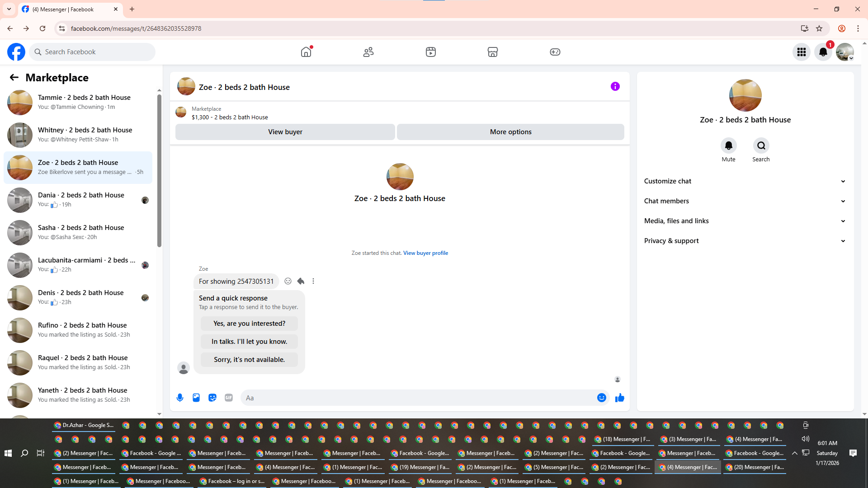The height and width of the screenshot is (488, 868).
Task: Click the View buyer button
Action: click(x=285, y=132)
